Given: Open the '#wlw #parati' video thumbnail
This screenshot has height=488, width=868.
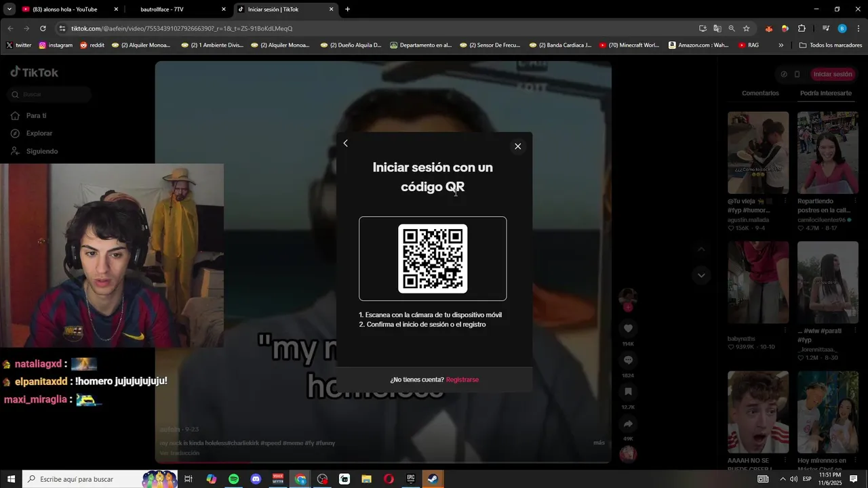Looking at the screenshot, I should click(828, 282).
